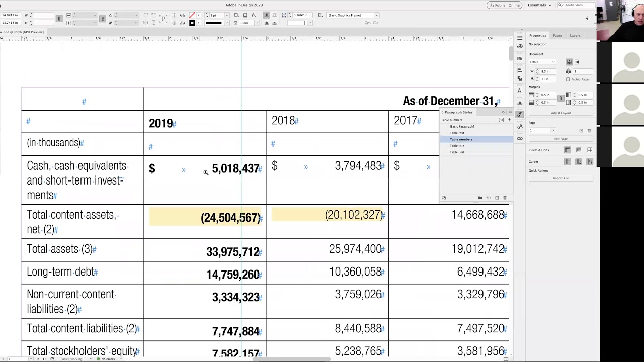Select landscape orientation icon
Viewport: 644px width, 362px height.
[577, 62]
